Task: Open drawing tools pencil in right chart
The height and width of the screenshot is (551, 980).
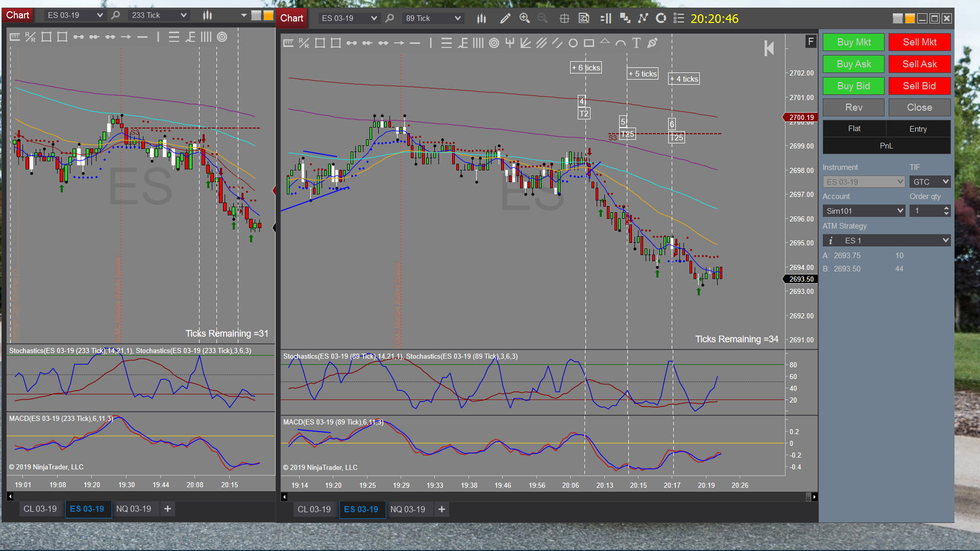Action: pyautogui.click(x=505, y=18)
